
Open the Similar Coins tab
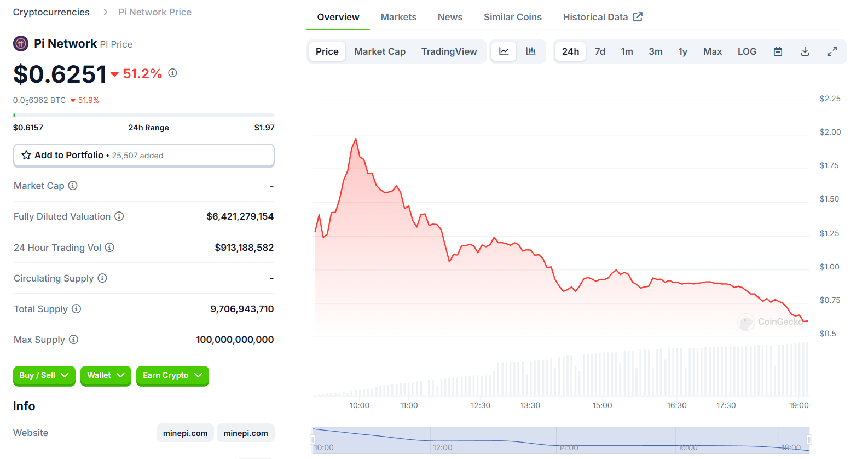tap(513, 17)
